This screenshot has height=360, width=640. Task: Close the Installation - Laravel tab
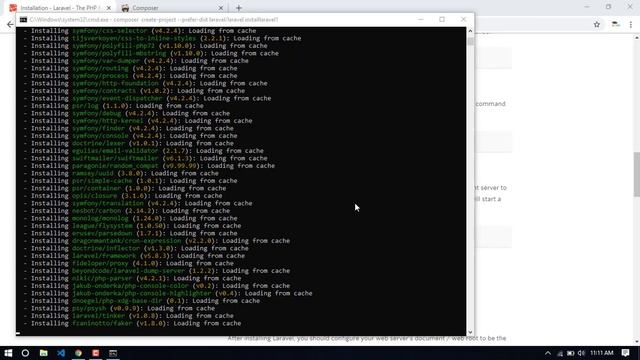pos(109,8)
